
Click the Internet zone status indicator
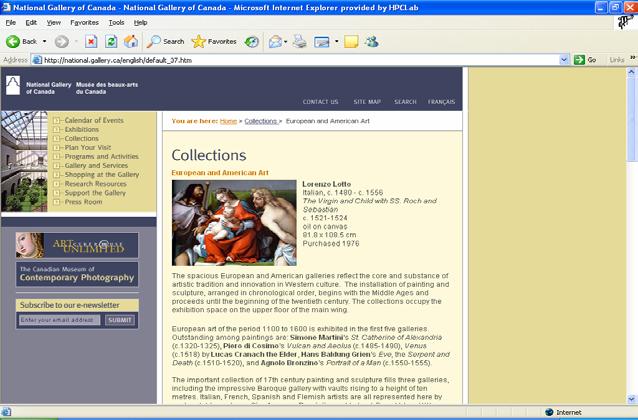[563, 412]
